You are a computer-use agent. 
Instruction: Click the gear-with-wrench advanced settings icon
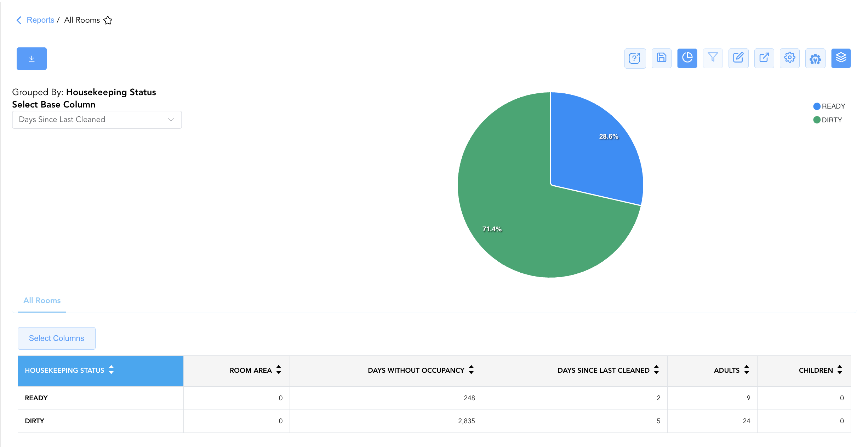[815, 58]
